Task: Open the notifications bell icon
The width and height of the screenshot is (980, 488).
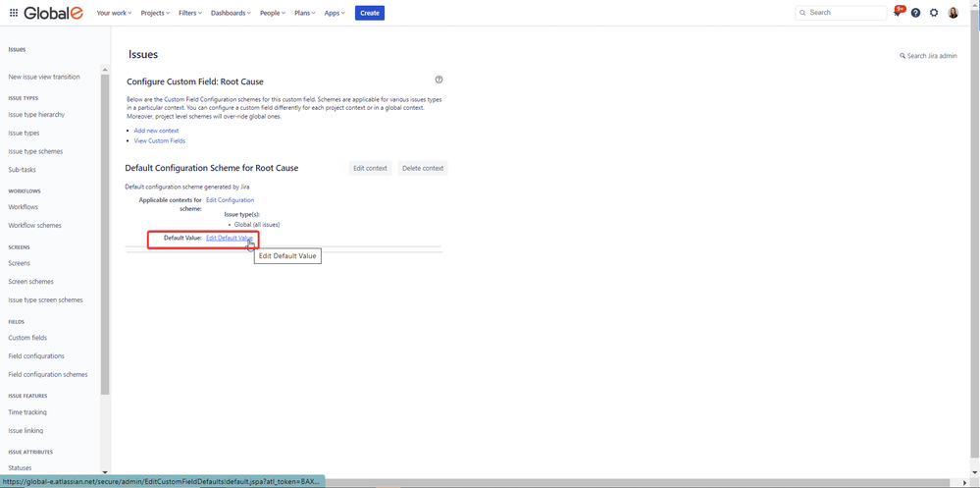Action: click(898, 13)
